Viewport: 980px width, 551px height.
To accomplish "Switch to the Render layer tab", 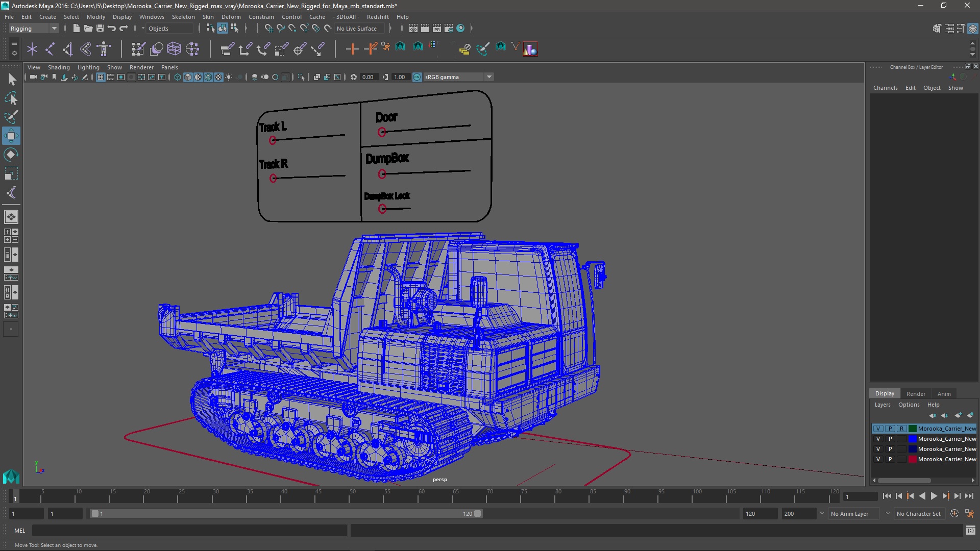I will coord(916,394).
